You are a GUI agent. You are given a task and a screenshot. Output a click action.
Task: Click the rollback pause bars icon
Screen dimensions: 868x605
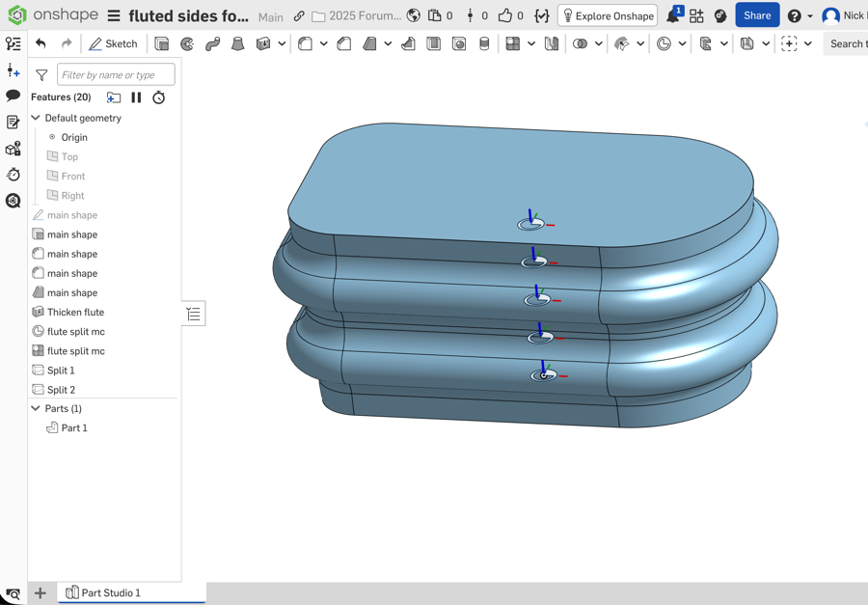(x=136, y=97)
